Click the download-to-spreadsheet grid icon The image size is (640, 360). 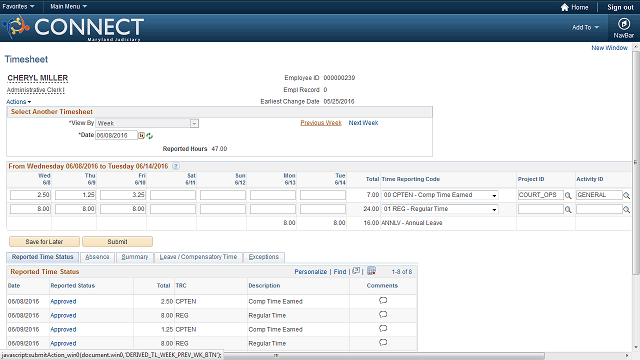(x=371, y=271)
